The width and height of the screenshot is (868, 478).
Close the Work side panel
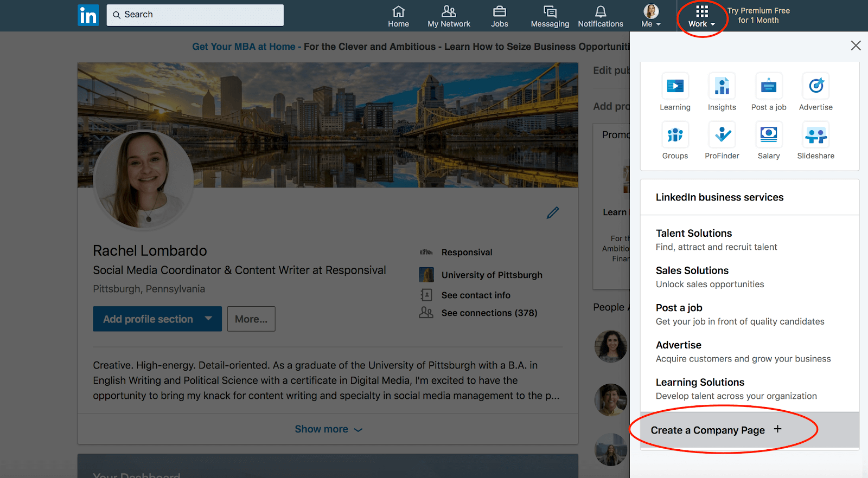(856, 46)
